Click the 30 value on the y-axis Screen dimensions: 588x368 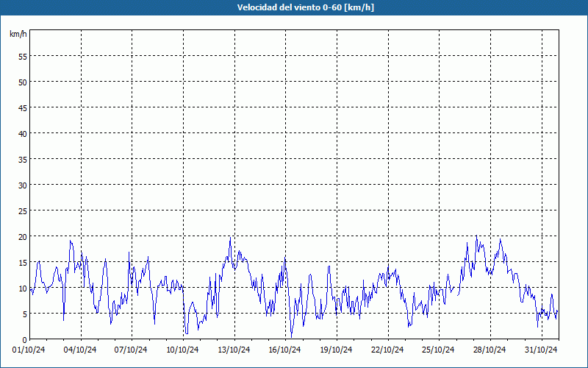pos(23,185)
